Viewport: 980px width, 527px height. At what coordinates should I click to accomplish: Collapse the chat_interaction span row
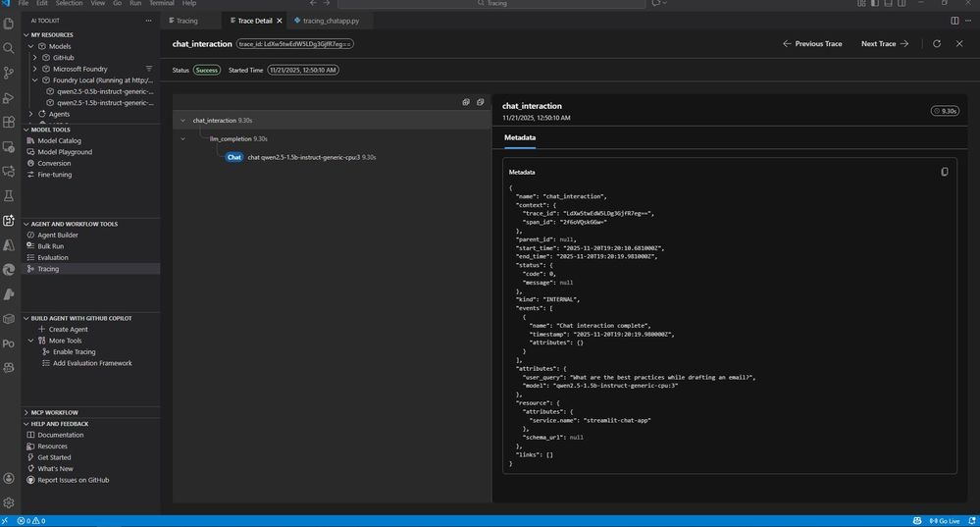pyautogui.click(x=182, y=121)
